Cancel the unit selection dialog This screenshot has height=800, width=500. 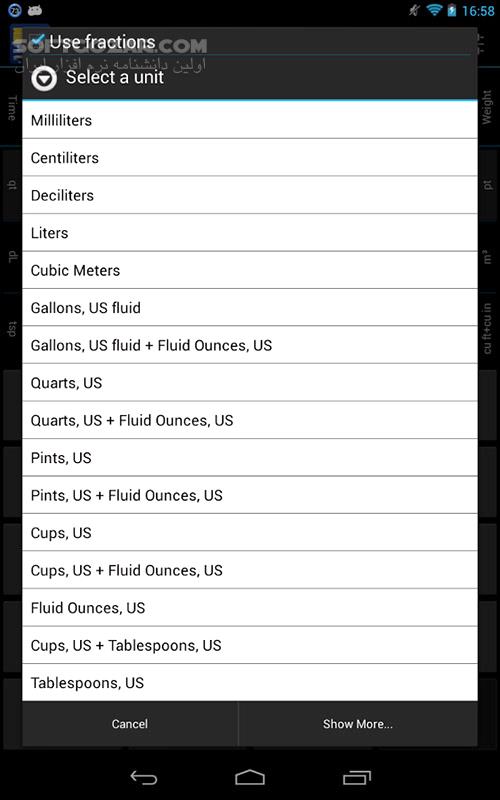130,724
